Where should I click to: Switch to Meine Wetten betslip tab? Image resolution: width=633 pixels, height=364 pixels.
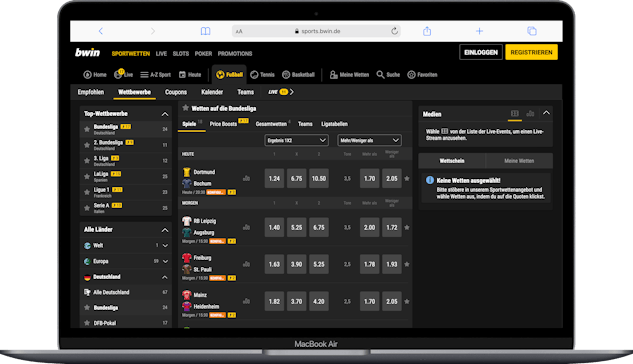click(519, 161)
